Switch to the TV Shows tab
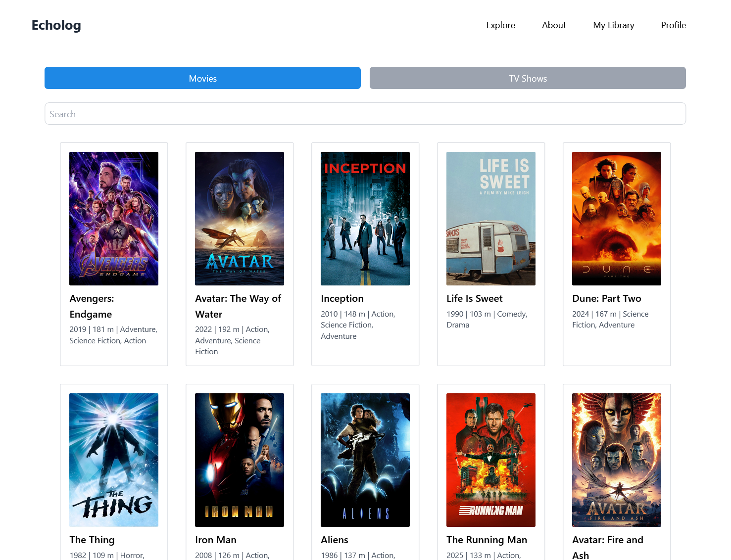 527,78
